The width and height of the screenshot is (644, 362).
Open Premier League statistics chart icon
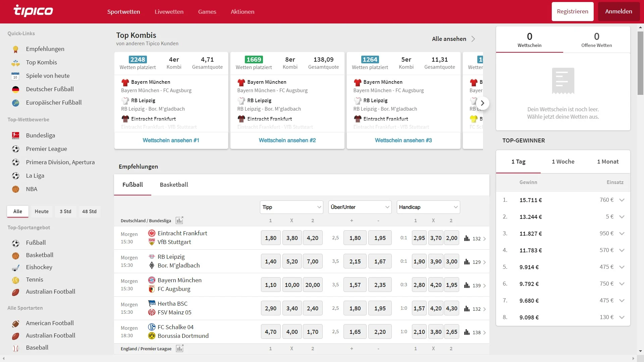[180, 349]
